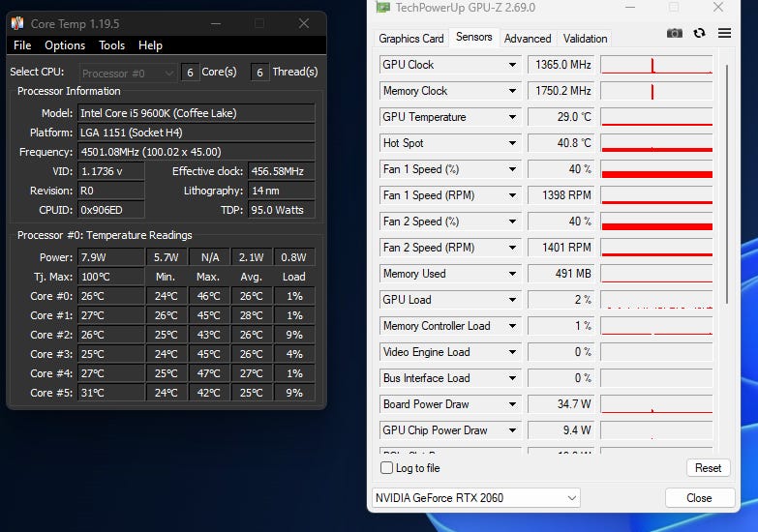Image resolution: width=758 pixels, height=532 pixels.
Task: Click the Model field Intel Core i5 9600K
Action: (x=197, y=113)
